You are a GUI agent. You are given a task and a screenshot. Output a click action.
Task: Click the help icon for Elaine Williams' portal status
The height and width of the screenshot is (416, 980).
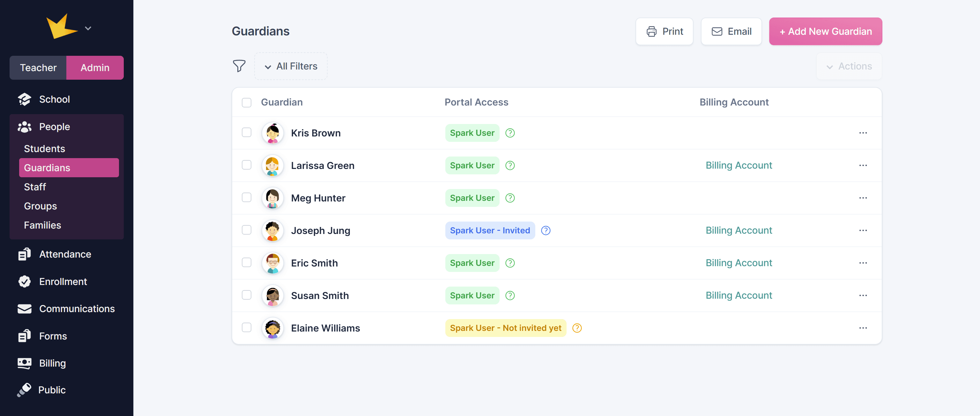(x=577, y=328)
